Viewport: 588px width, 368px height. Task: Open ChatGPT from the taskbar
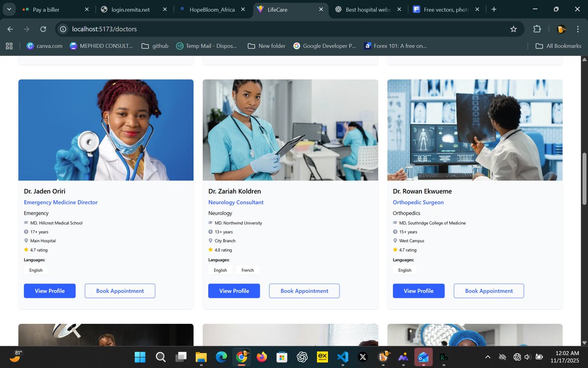[x=302, y=357]
